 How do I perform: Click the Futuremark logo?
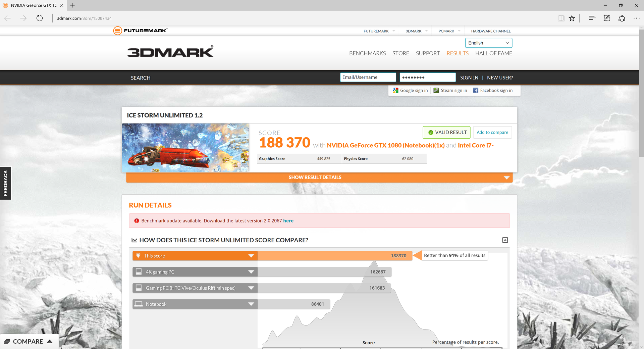tap(140, 31)
